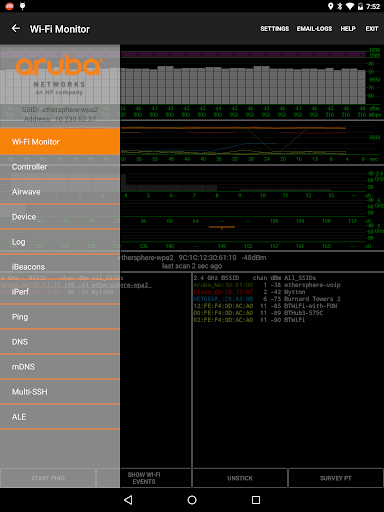Tap the START PING button
This screenshot has height=512, width=384.
tap(48, 478)
